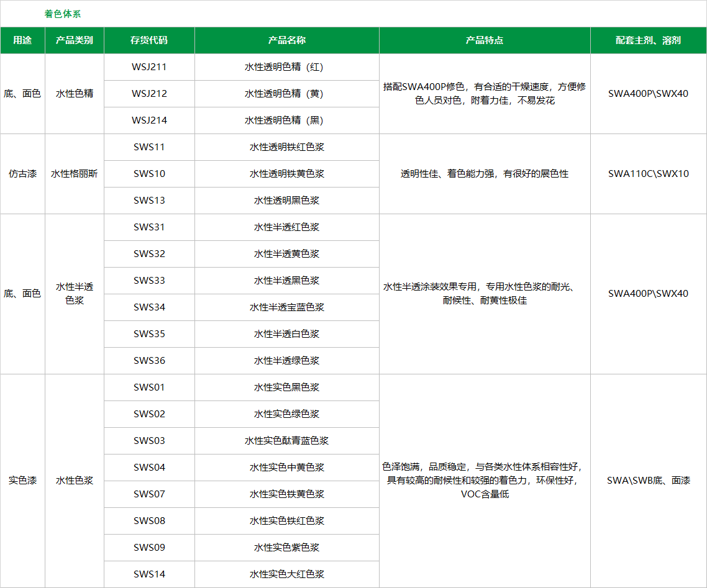The height and width of the screenshot is (588, 707).
Task: Click the 透明性佳、着色能力强 feature cell
Action: click(485, 173)
